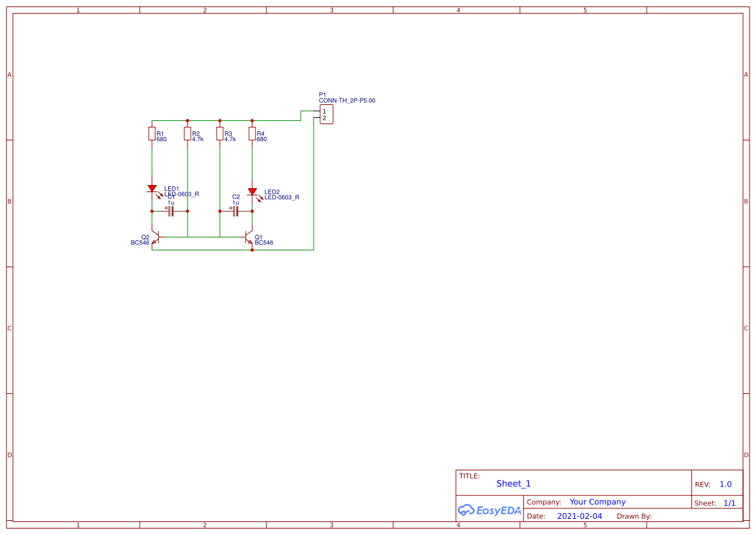Click the 4.7k value under R2

[x=198, y=140]
